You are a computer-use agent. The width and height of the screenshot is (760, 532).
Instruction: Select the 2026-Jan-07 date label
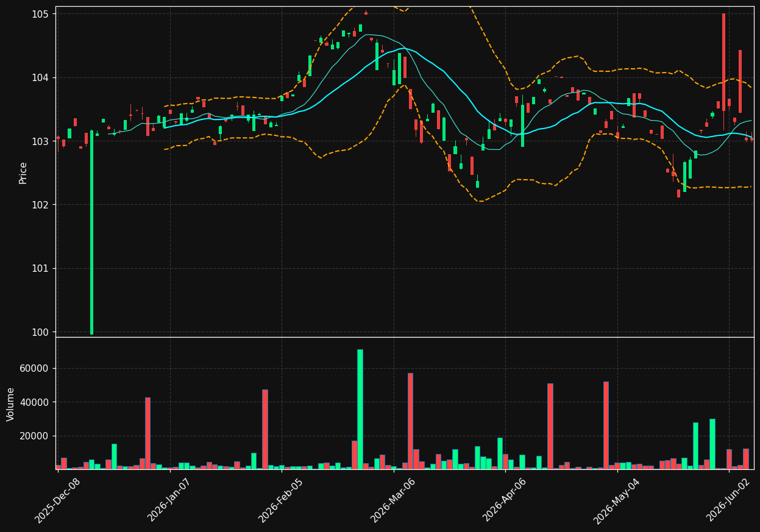click(x=169, y=500)
